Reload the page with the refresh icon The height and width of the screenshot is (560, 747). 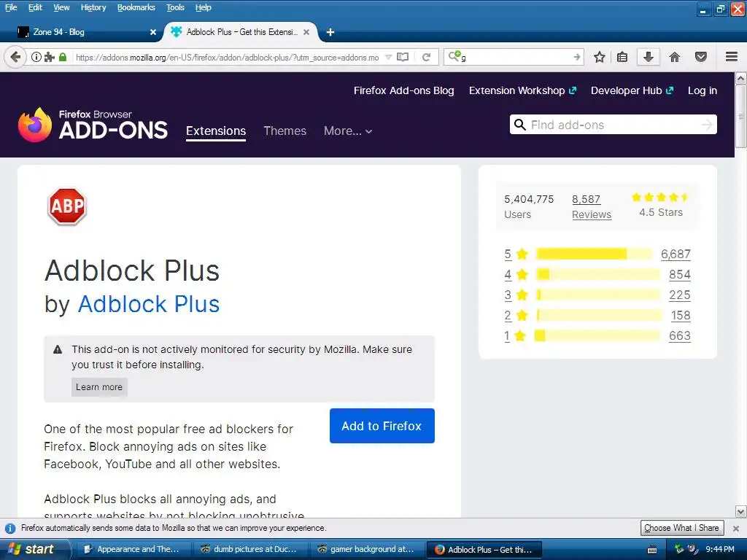pos(426,57)
